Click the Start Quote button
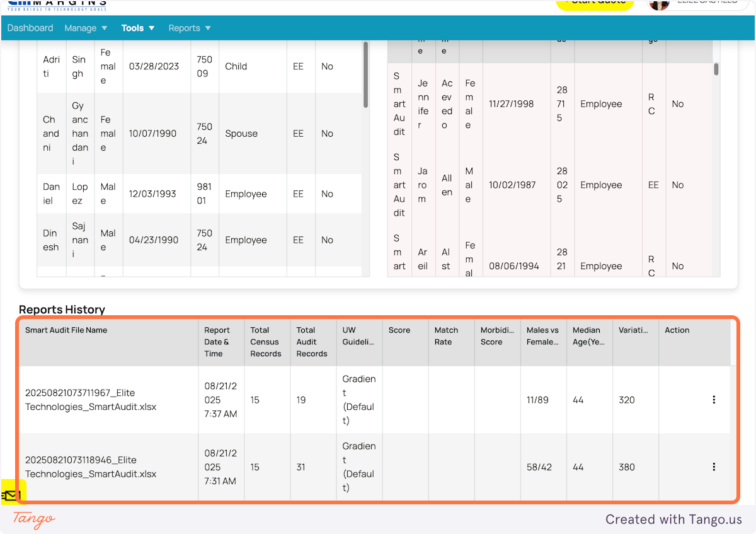This screenshot has width=756, height=534. [595, 3]
